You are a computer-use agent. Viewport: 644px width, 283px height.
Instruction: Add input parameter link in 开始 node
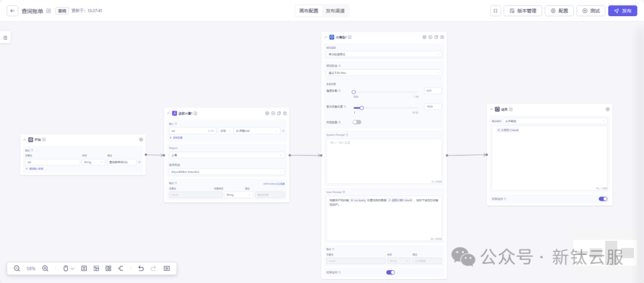35,169
